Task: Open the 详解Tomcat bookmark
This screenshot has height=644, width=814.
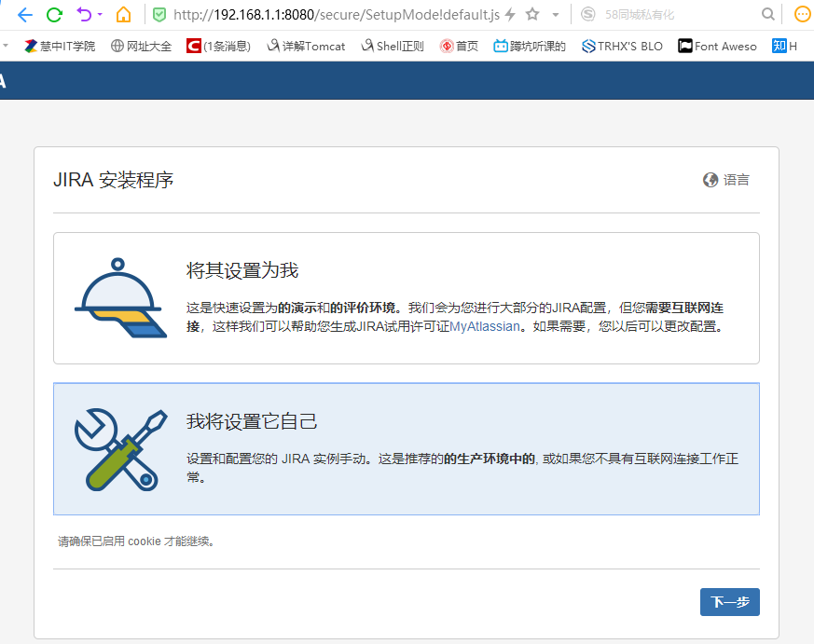Action: 306,47
